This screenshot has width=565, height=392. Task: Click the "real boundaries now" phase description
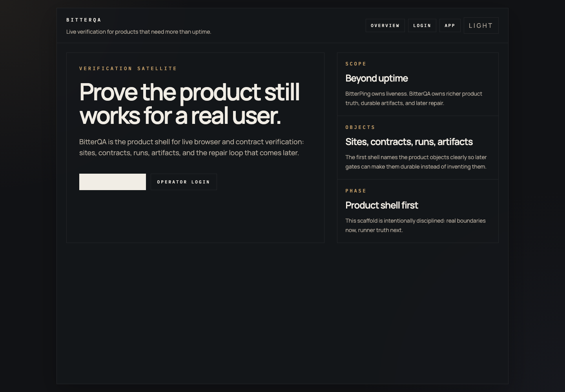(x=415, y=225)
